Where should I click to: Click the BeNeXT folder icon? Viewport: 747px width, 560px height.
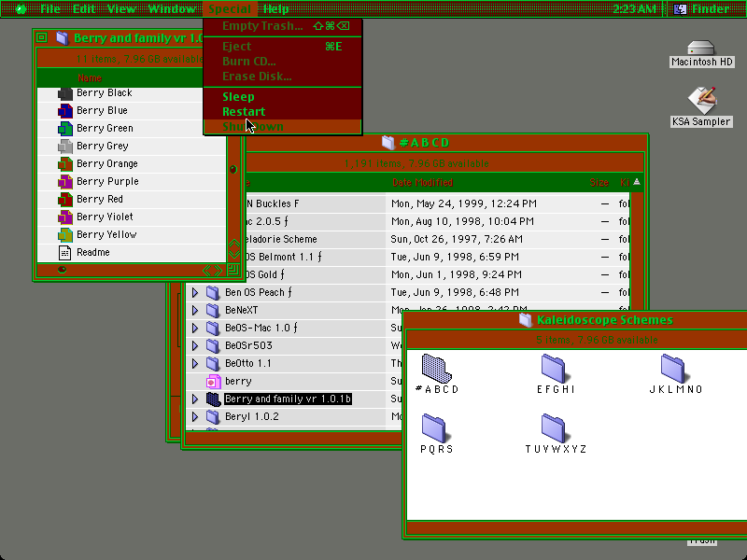coord(213,311)
